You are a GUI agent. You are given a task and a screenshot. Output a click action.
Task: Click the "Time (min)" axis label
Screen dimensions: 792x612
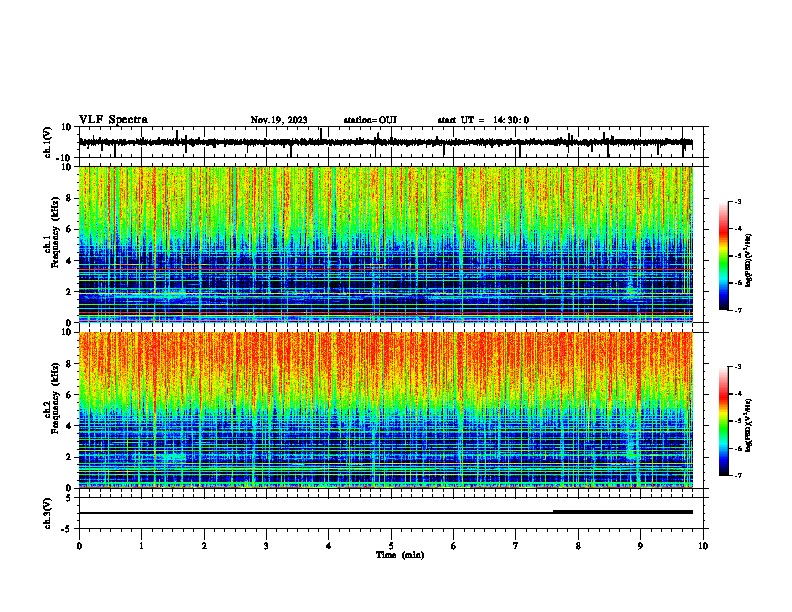point(400,555)
